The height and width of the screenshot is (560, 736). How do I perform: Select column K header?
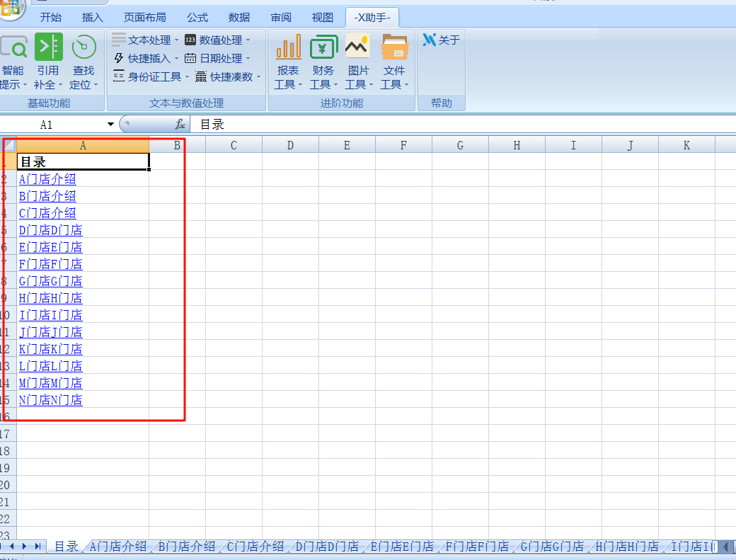(686, 145)
